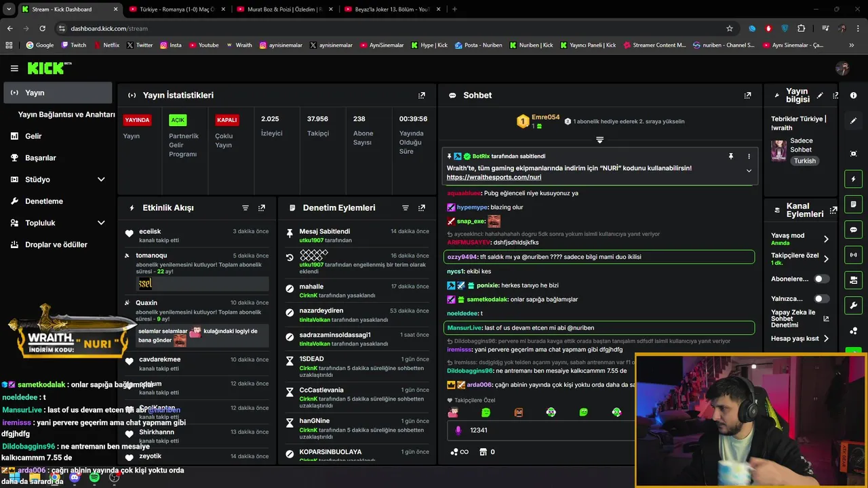Switch to Beyaz'la Joker 13. Bölüm tab
Image resolution: width=868 pixels, height=488 pixels.
click(392, 9)
